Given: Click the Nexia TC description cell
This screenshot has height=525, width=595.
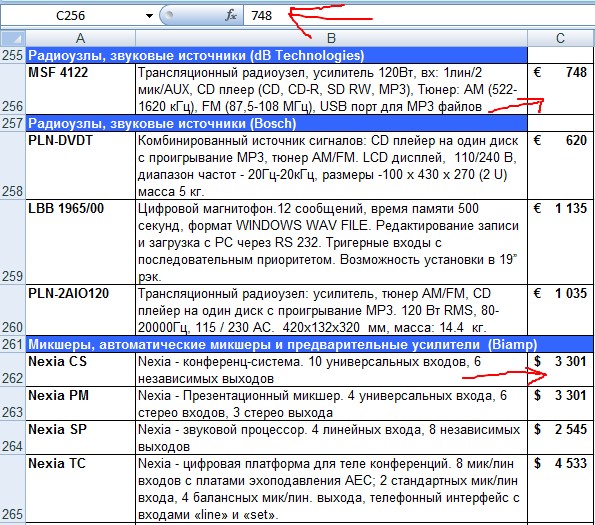Looking at the screenshot, I should [x=331, y=489].
